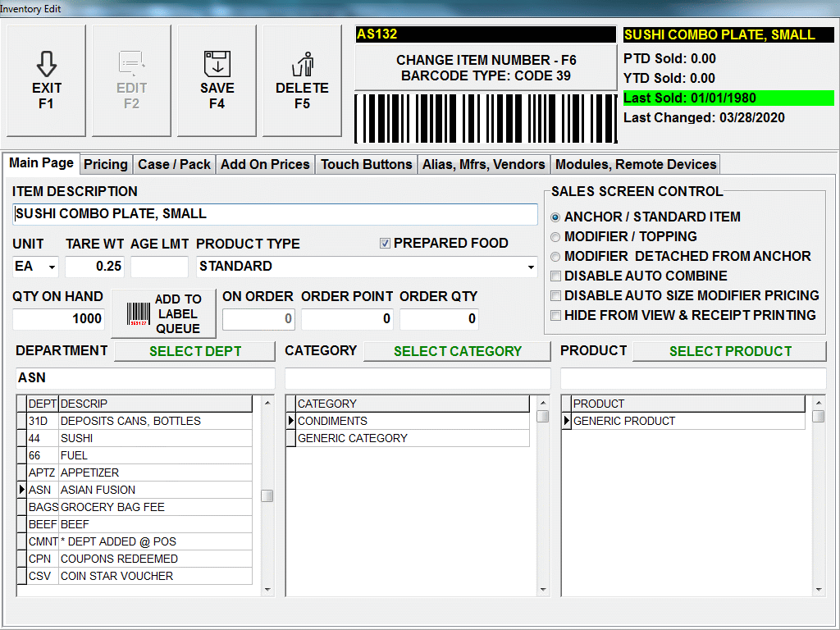Viewport: 840px width, 630px height.
Task: Click the Exit F1 down-arrow icon
Action: tap(47, 64)
